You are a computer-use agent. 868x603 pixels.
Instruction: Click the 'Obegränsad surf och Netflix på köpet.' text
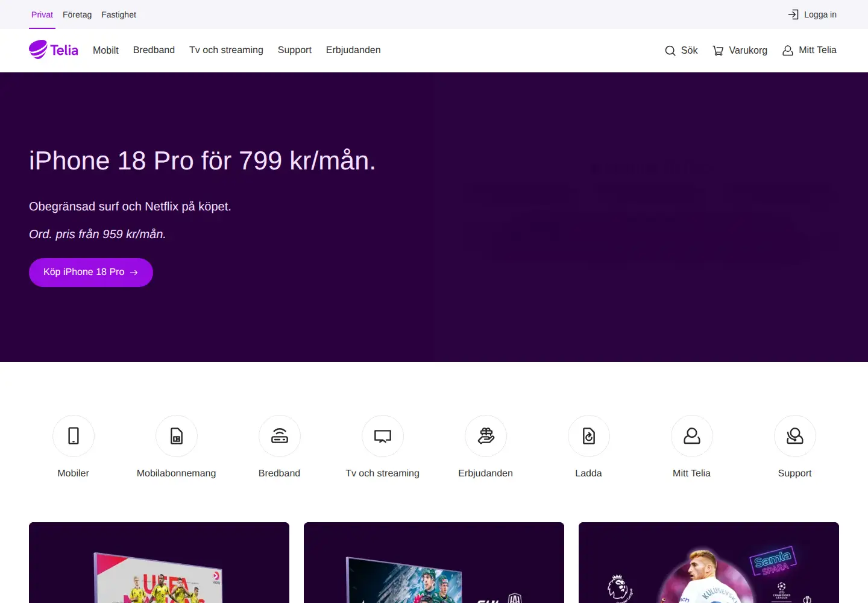[130, 206]
